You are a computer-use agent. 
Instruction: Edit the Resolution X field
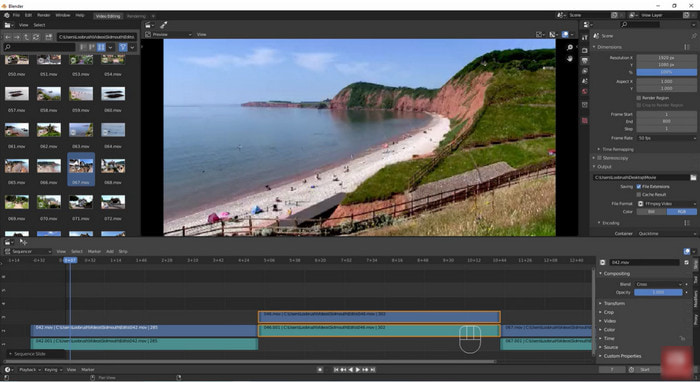[x=666, y=58]
